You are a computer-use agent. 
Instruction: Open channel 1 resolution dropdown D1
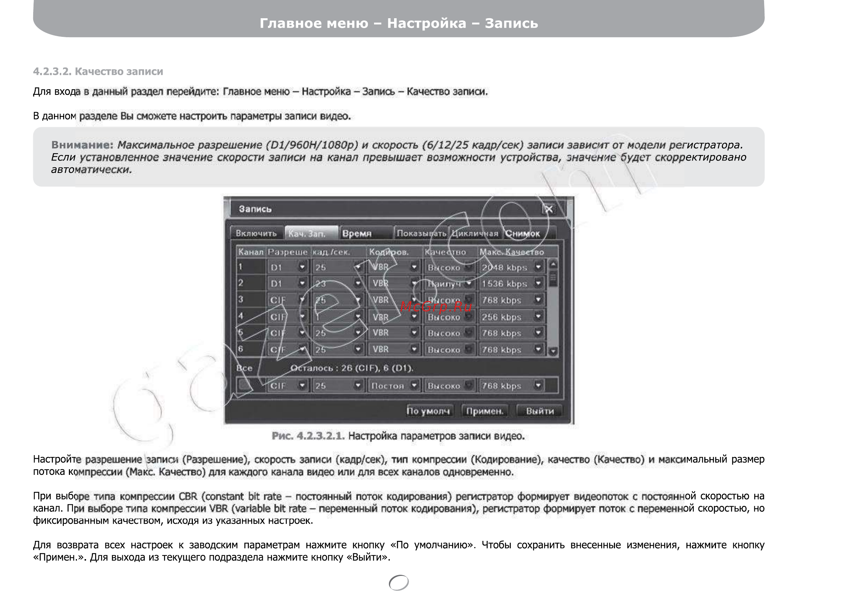(x=288, y=267)
